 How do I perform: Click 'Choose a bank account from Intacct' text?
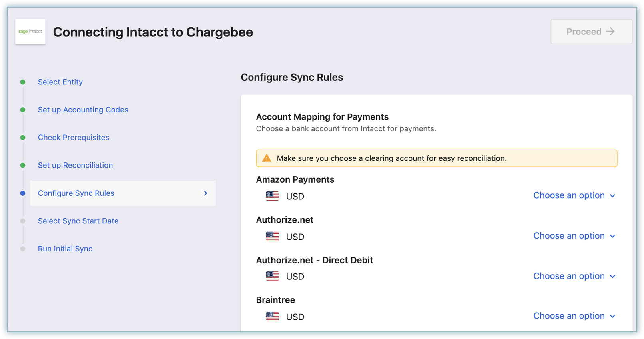coord(346,129)
